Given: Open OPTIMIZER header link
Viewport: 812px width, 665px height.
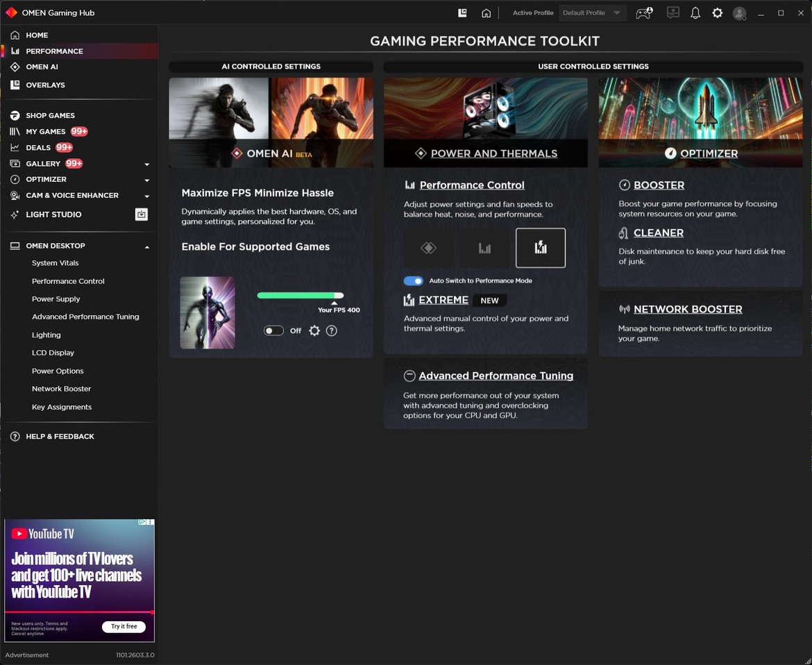Looking at the screenshot, I should [x=709, y=153].
